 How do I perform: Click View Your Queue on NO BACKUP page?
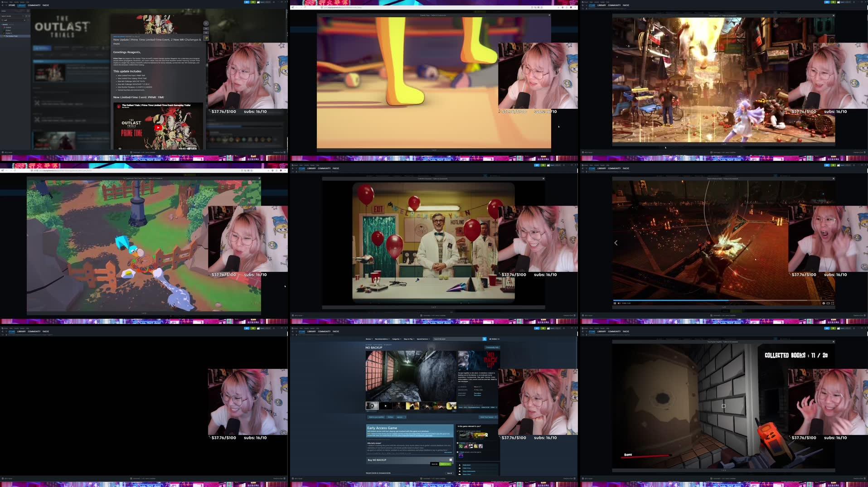[x=488, y=417]
